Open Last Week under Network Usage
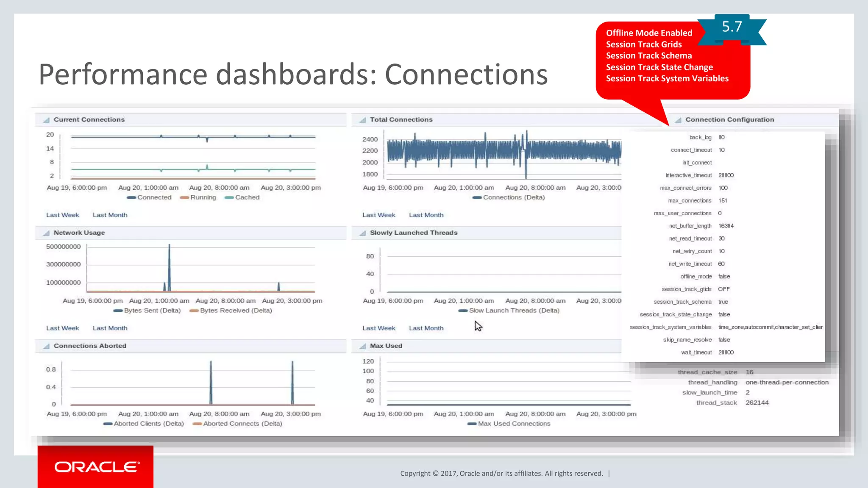Image resolution: width=868 pixels, height=488 pixels. (x=63, y=328)
